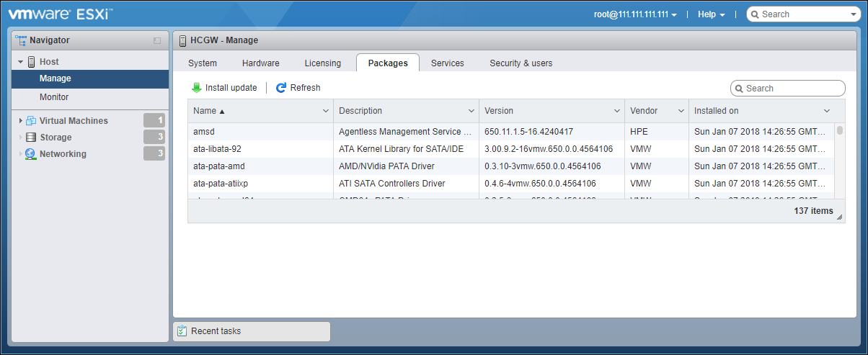
Task: Click Storage count badge 3
Action: point(154,138)
